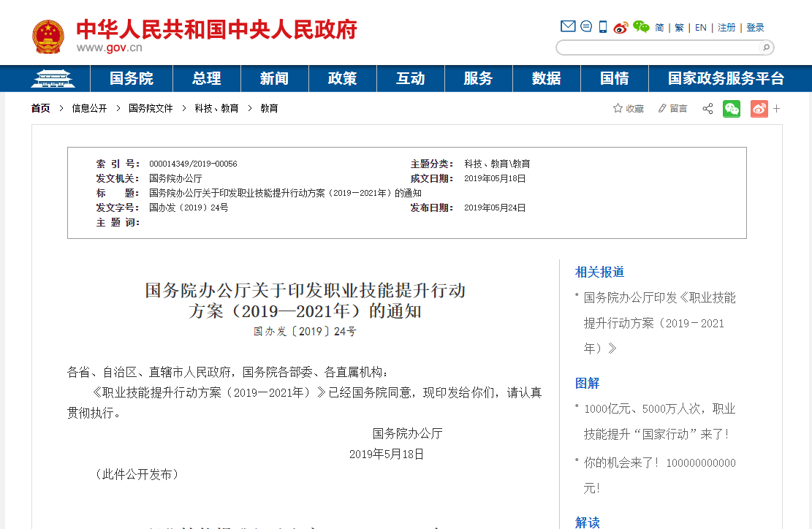
Task: Open the email icon in the header
Action: [x=568, y=26]
